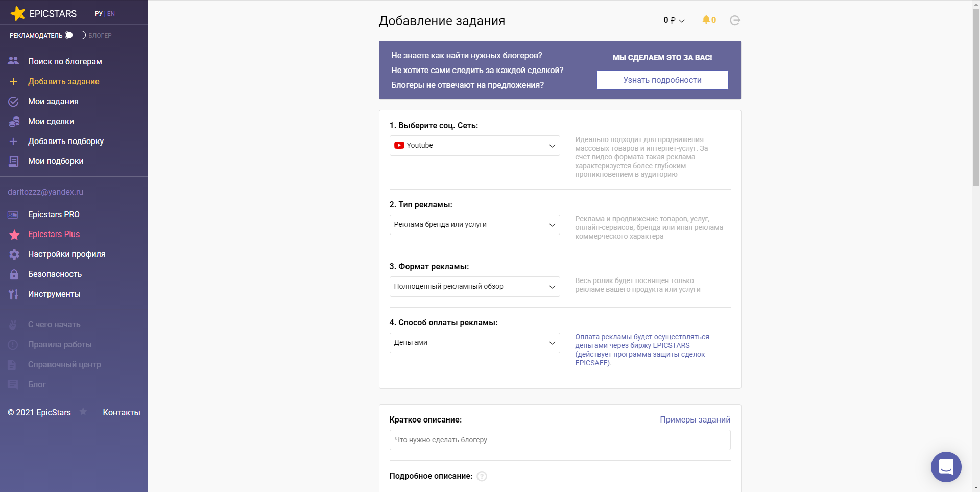Click the pink star icon beside Epicstars Plus

coord(14,235)
